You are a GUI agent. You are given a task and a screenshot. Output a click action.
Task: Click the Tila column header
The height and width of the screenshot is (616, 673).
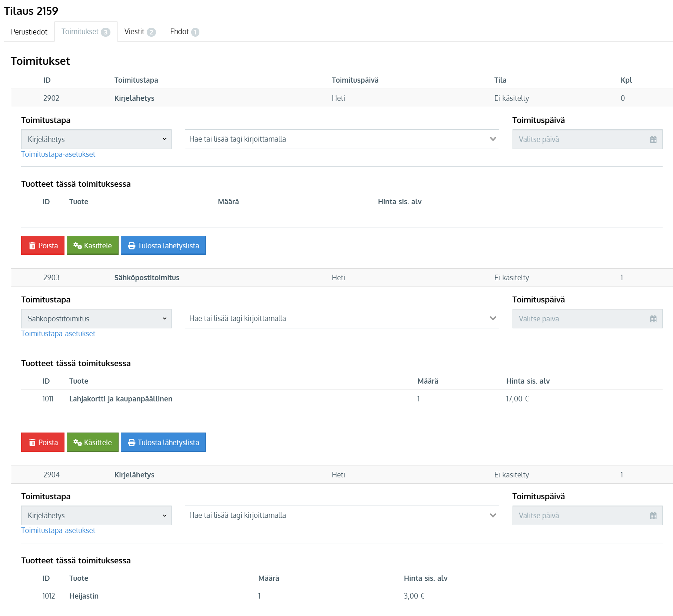pos(500,80)
